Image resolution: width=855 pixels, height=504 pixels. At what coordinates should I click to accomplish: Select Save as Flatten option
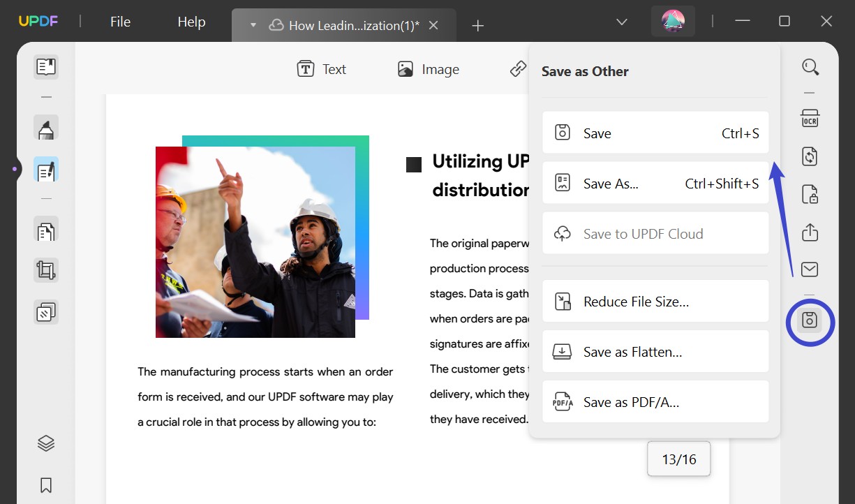coord(655,351)
